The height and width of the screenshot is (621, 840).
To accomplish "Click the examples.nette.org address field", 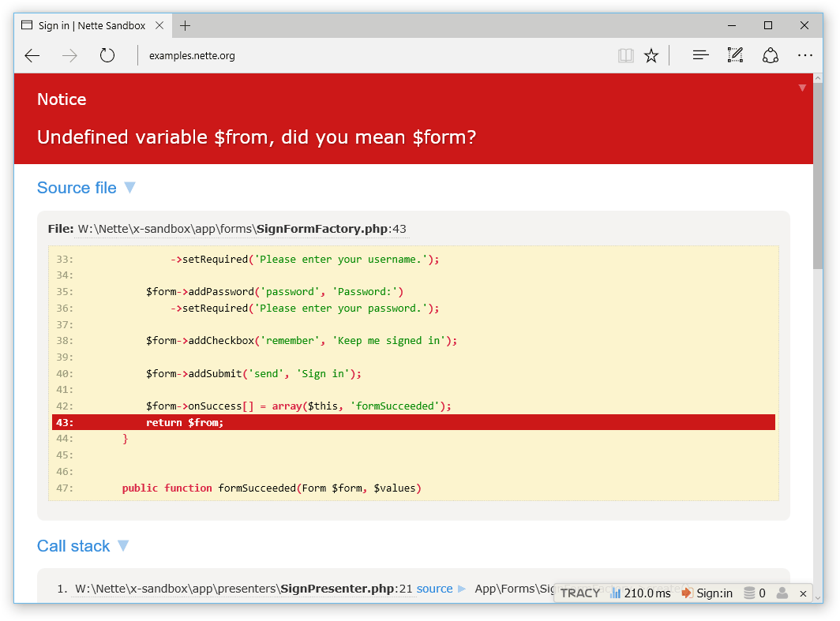I will [375, 56].
